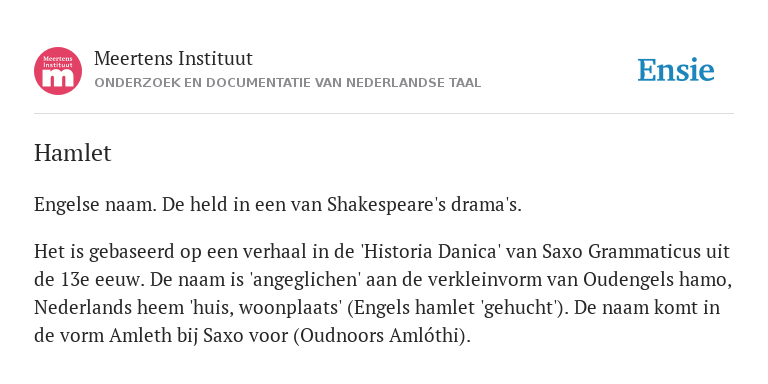The width and height of the screenshot is (768, 384).
Task: Click the round pink Meertens Instituut logo
Action: tap(58, 71)
